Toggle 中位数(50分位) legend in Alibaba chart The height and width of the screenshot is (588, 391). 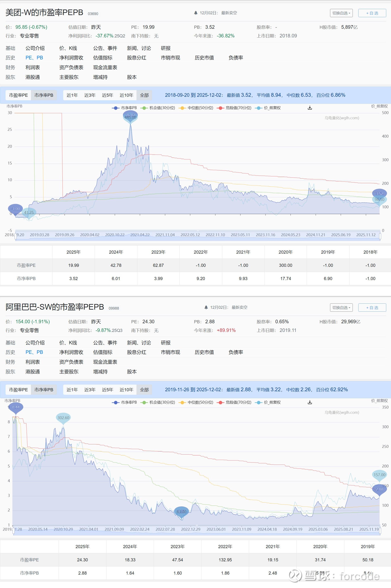click(x=196, y=402)
